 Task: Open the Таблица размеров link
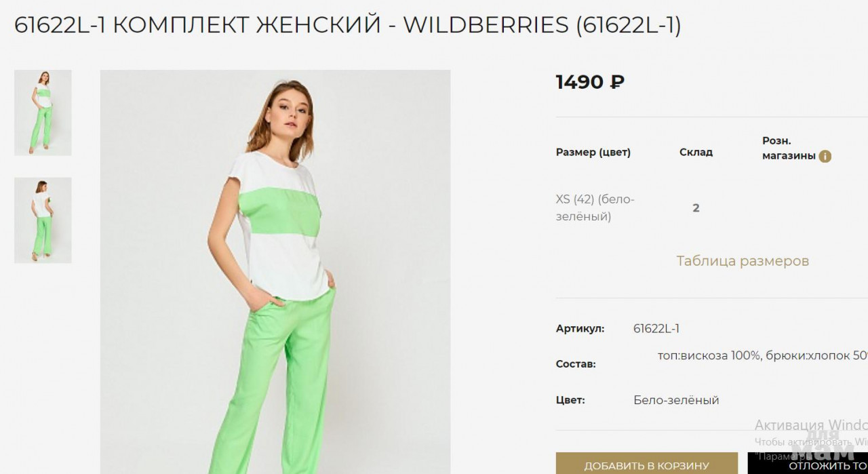coord(743,261)
